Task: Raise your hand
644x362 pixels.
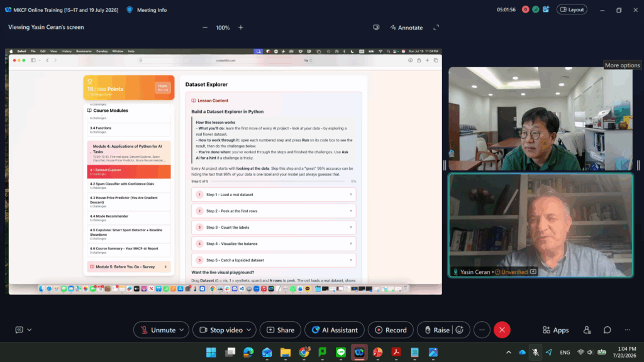Action: pos(437,330)
